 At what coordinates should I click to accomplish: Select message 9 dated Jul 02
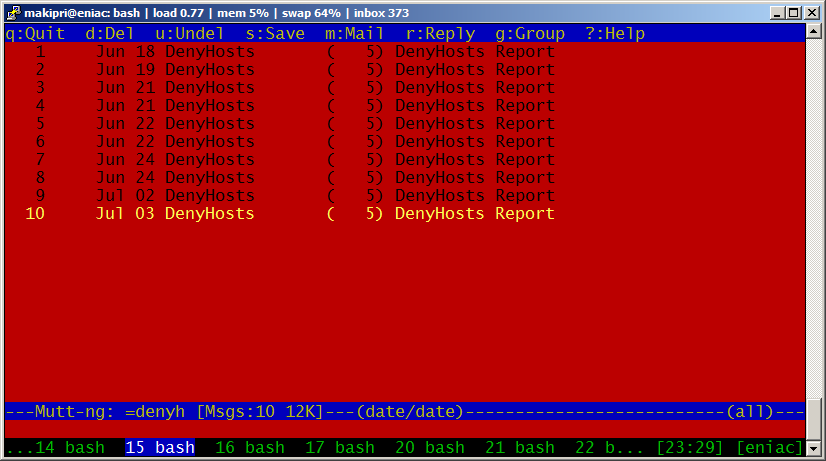405,195
